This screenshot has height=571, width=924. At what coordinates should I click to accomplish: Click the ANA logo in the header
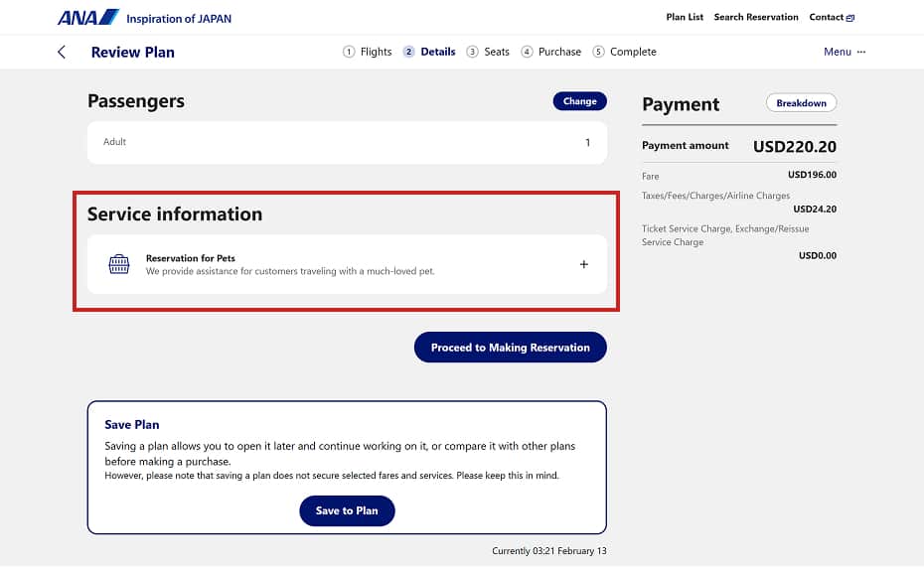click(88, 18)
